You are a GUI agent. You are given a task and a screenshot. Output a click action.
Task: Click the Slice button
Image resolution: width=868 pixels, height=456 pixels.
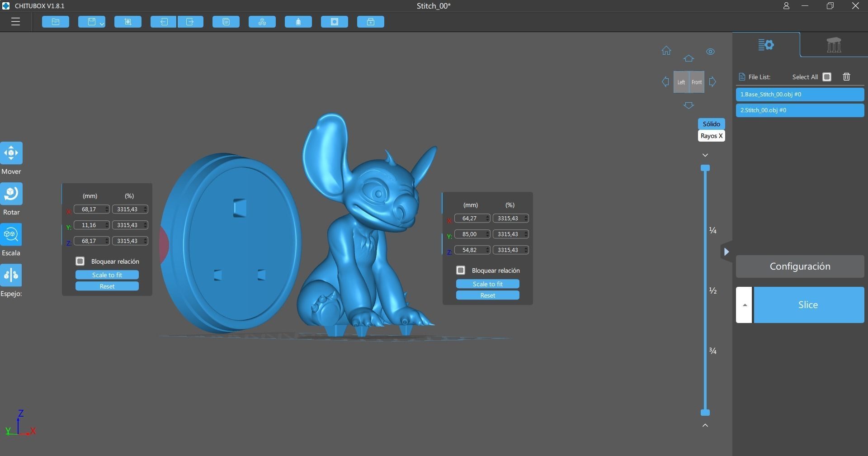click(809, 305)
